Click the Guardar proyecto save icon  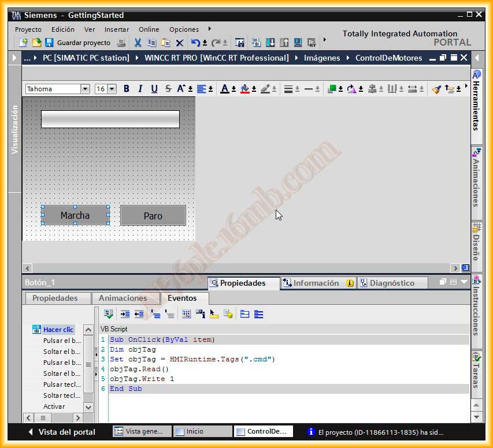[x=49, y=43]
